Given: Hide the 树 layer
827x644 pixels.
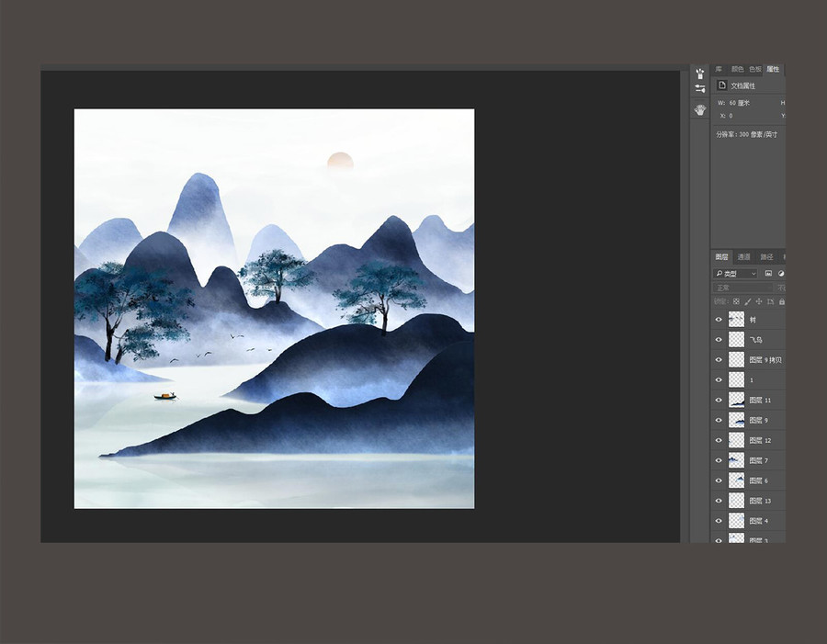Looking at the screenshot, I should 719,320.
